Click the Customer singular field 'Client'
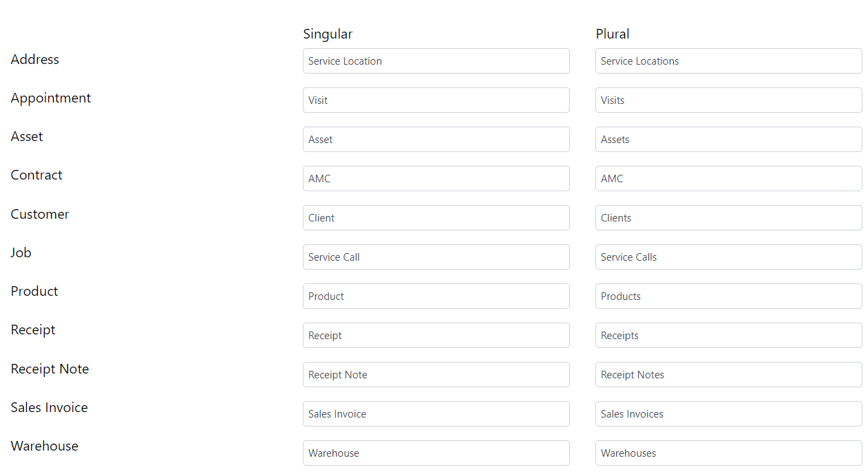 436,218
